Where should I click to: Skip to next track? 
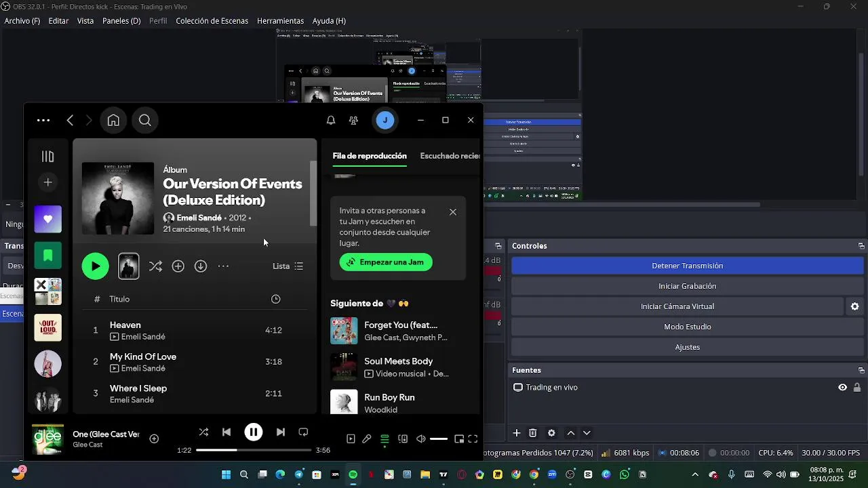(280, 432)
